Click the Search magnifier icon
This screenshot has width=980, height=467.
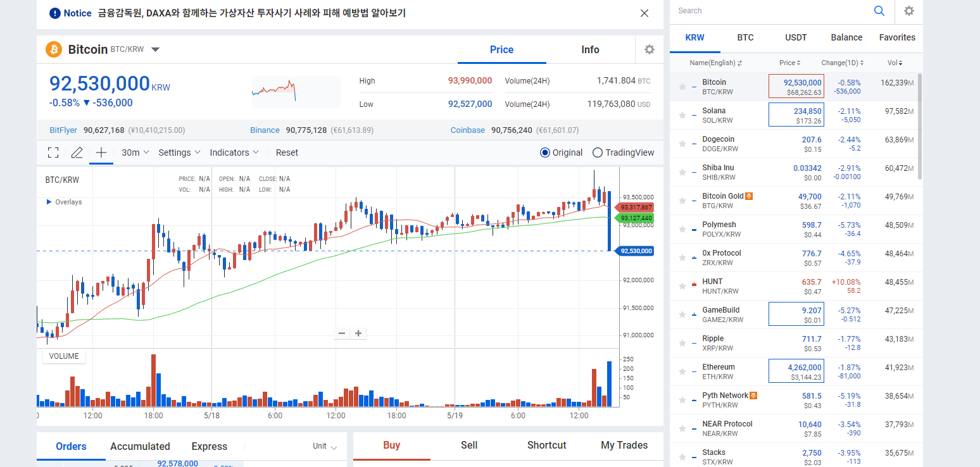879,11
